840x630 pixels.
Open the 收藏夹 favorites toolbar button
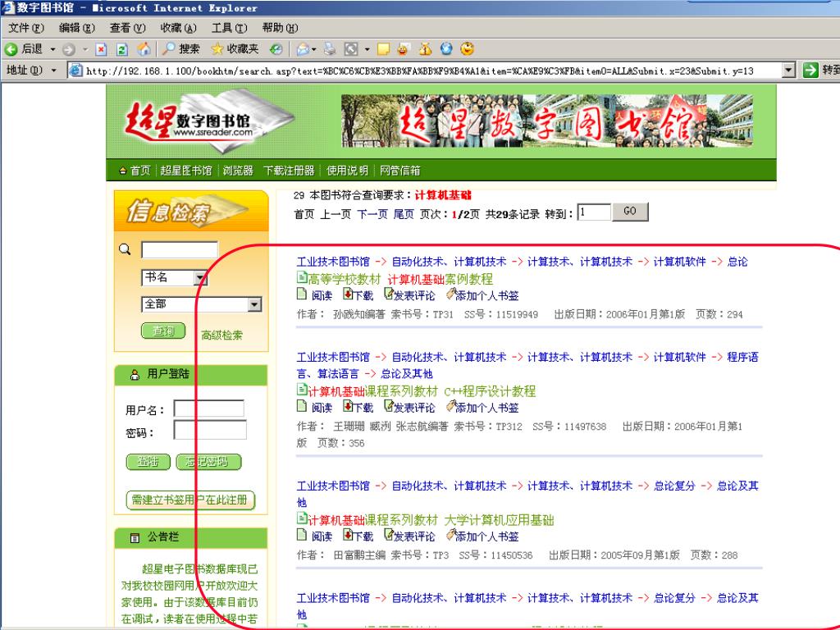[235, 49]
